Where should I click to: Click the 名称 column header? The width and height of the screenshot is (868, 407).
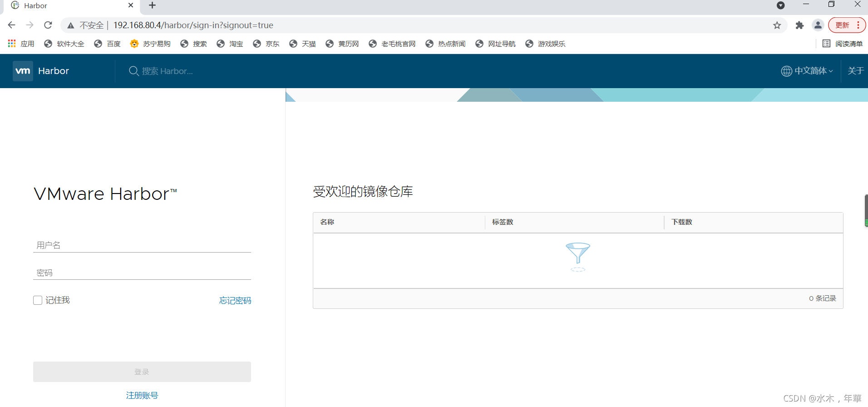[x=327, y=222]
